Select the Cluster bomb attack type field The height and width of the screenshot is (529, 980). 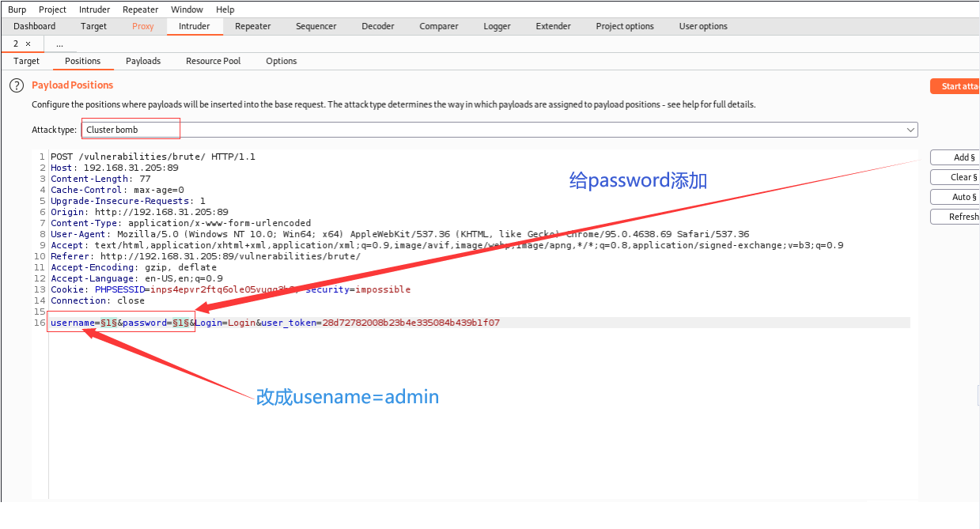499,130
